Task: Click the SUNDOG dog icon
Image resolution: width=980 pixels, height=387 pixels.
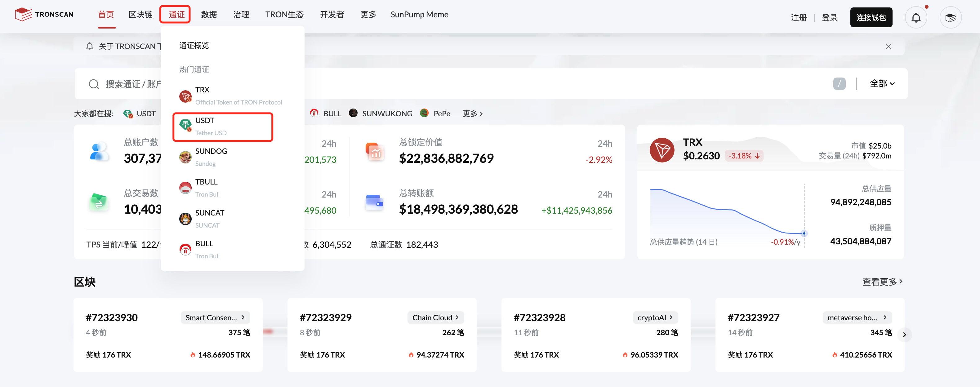Action: pyautogui.click(x=185, y=157)
